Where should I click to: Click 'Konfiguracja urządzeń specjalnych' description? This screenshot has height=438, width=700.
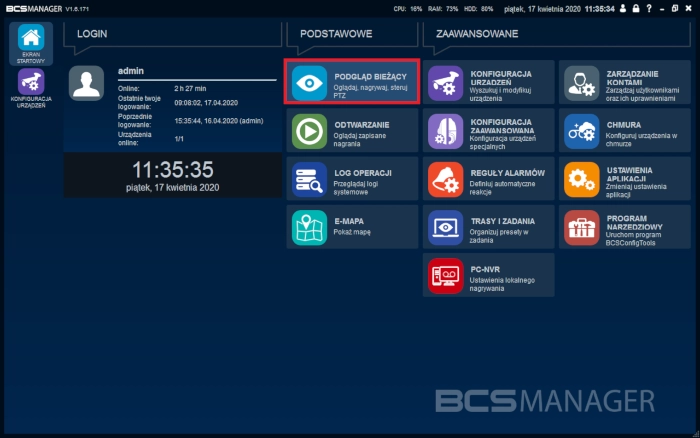tap(502, 142)
